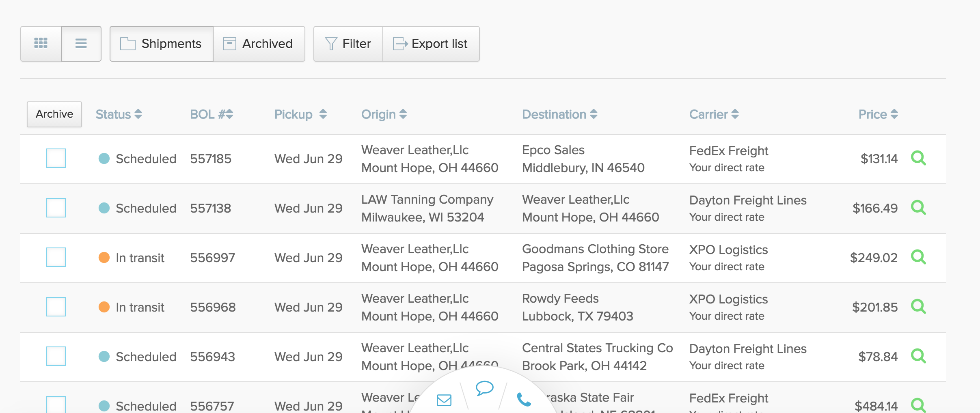Click magnifier icon for $78.84 shipment
This screenshot has height=413, width=980.
coord(918,356)
